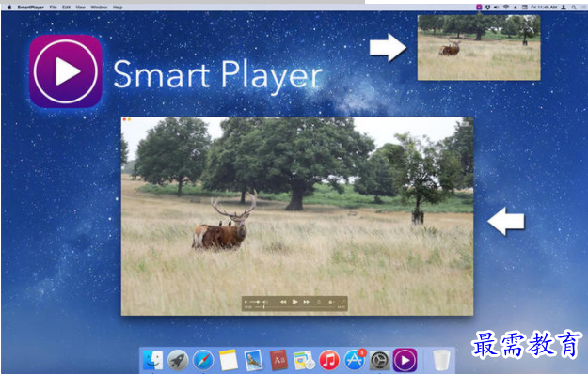Open Spotlight search
588x374 pixels.
click(574, 8)
